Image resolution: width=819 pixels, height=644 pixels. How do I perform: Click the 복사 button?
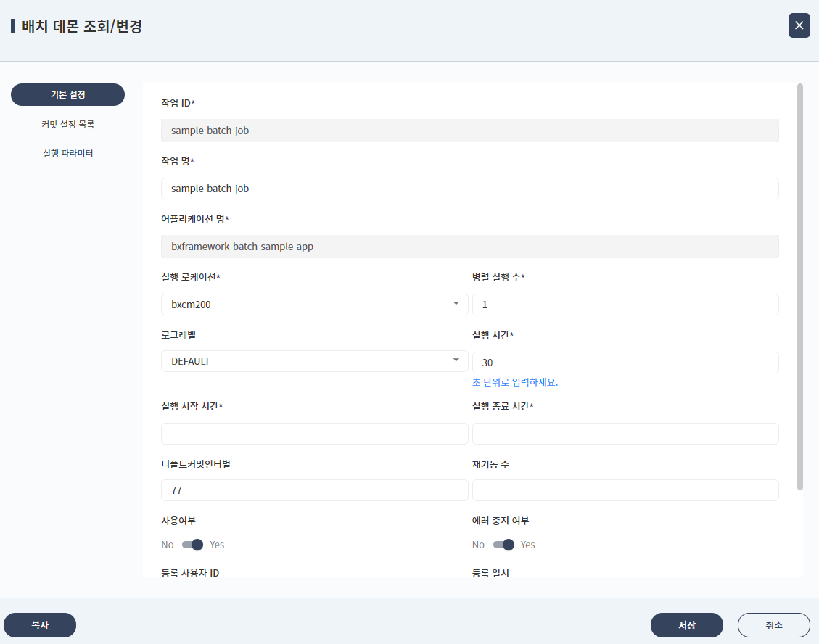tap(40, 624)
